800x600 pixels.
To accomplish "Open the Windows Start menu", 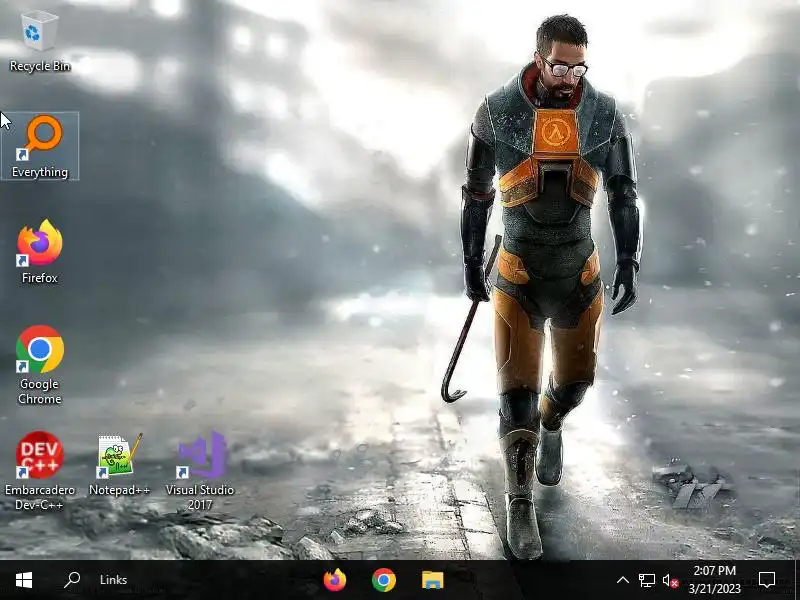I will pyautogui.click(x=24, y=580).
